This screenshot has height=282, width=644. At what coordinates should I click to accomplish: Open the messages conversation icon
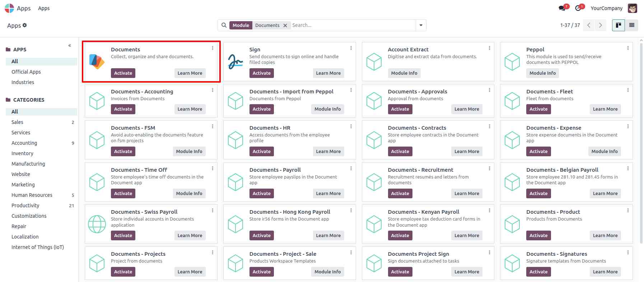[562, 8]
